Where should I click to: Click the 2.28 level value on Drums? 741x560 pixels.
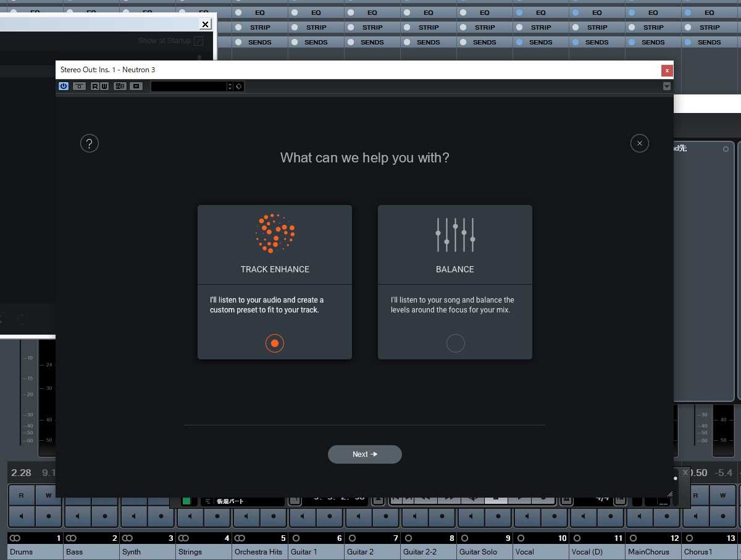coord(21,473)
